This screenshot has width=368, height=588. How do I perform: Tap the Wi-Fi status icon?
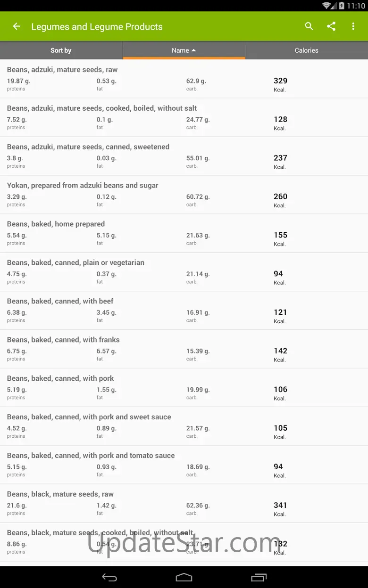pos(326,6)
